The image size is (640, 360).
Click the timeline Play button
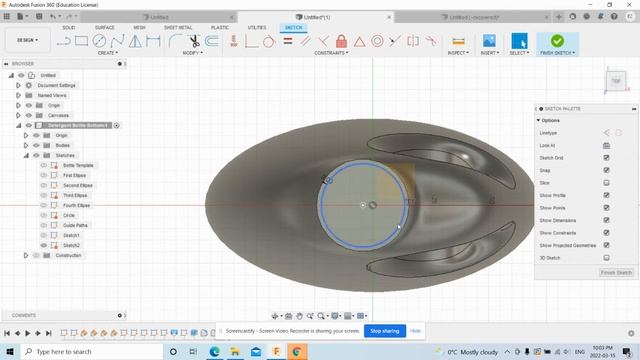pyautogui.click(x=27, y=333)
